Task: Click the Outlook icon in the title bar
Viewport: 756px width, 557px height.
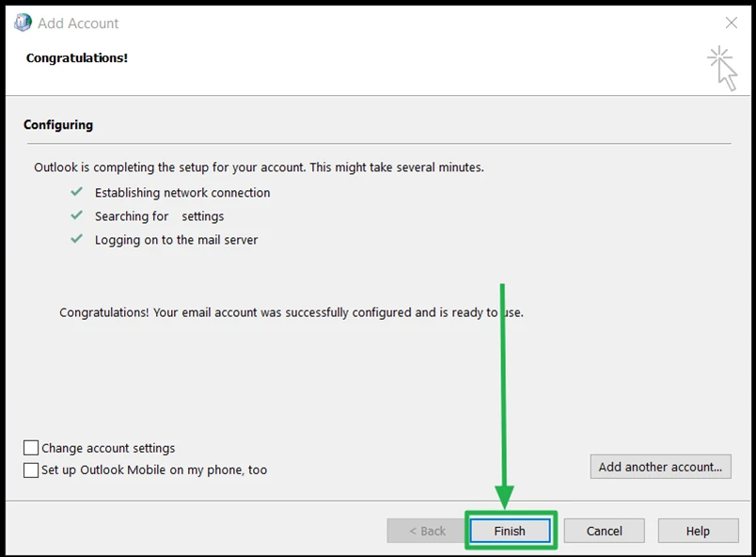Action: point(23,23)
